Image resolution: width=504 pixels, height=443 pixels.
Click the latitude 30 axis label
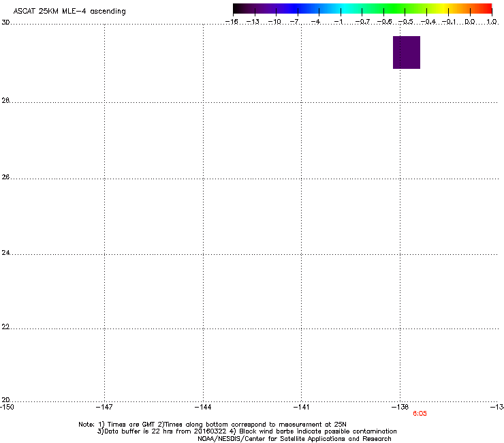pyautogui.click(x=5, y=22)
